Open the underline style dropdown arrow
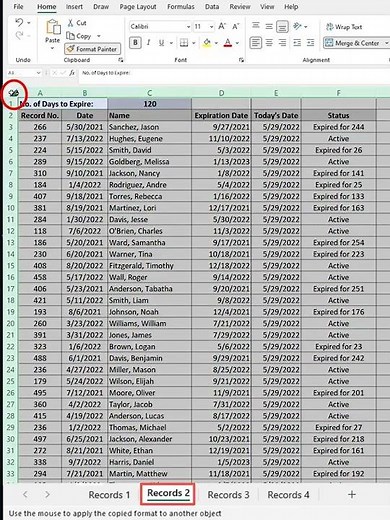Screen dimensions: 390x520 (171, 43)
